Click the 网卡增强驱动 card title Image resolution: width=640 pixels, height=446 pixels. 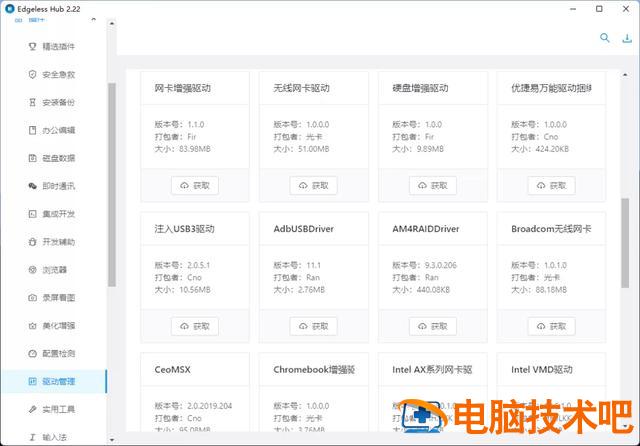tap(182, 88)
